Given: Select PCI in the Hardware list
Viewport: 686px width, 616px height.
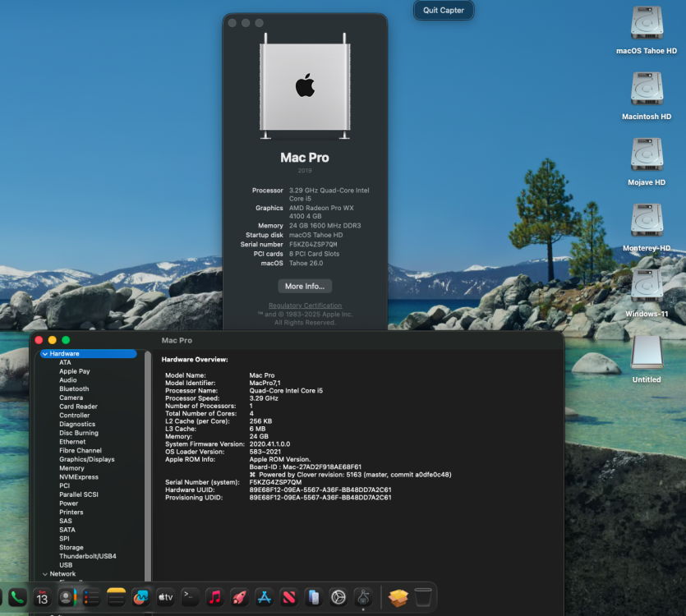Looking at the screenshot, I should pos(64,485).
